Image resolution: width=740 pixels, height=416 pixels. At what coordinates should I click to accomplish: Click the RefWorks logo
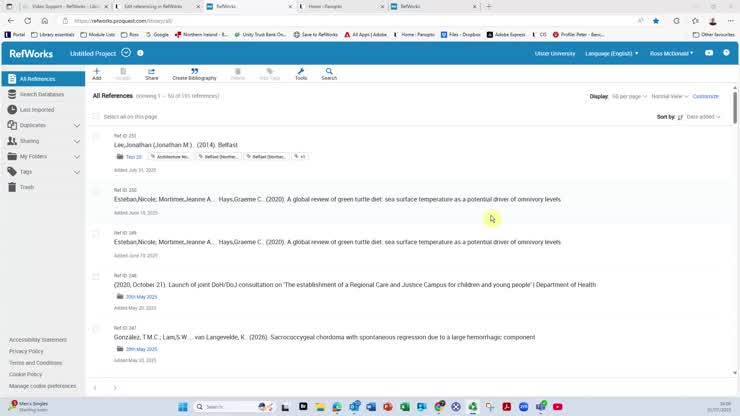[31, 54]
